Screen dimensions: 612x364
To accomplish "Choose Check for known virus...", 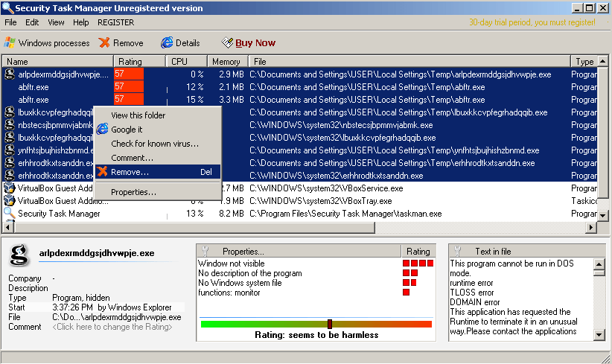I will [x=158, y=144].
